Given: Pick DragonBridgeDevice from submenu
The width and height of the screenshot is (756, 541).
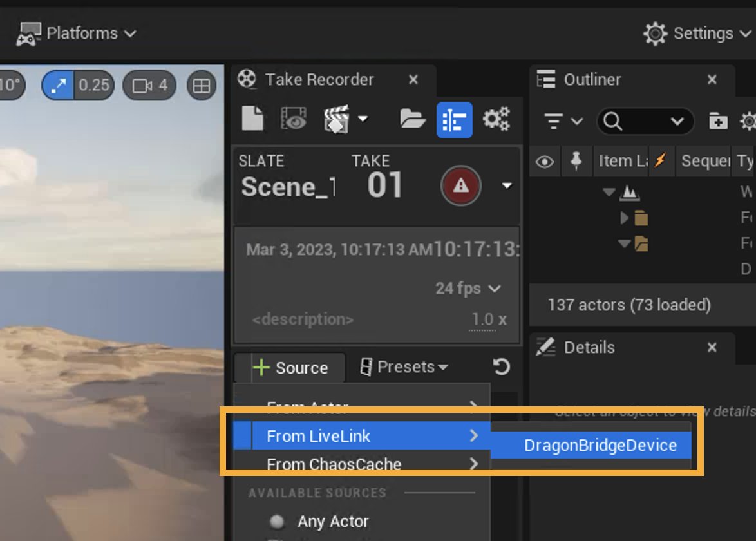Looking at the screenshot, I should 591,445.
